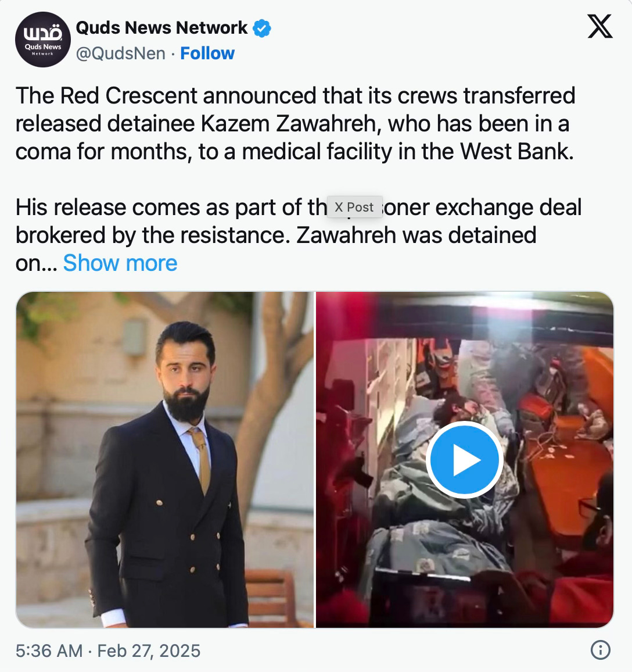
Task: Open the ambulance video thumbnail
Action: point(465,459)
